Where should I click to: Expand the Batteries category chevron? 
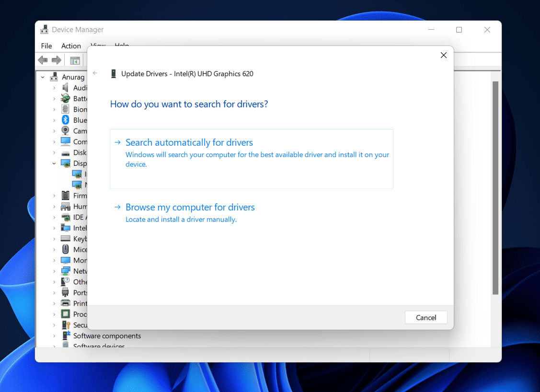[x=54, y=99]
